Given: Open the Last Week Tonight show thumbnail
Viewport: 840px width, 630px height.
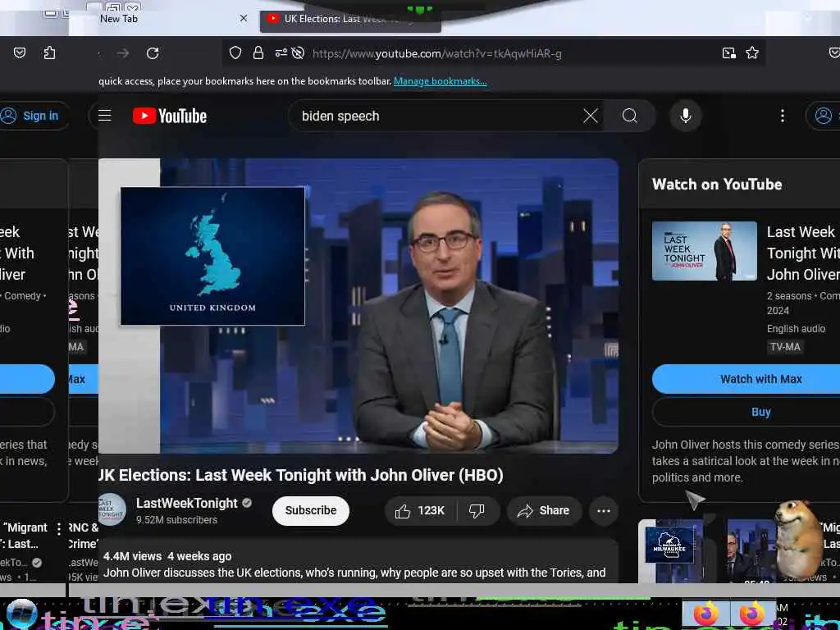Looking at the screenshot, I should point(705,251).
